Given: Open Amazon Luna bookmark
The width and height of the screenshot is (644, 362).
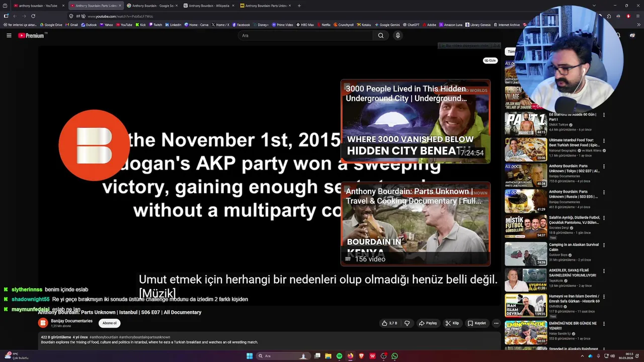Looking at the screenshot, I should point(451,25).
